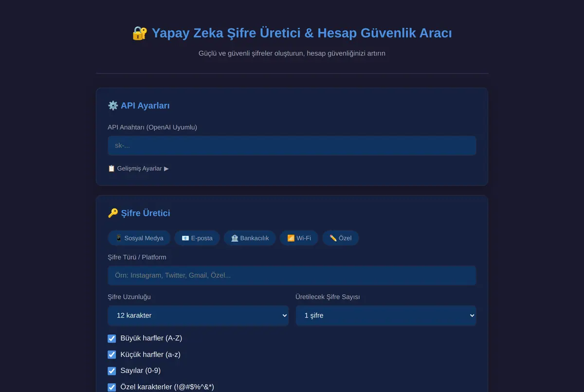Click the Şifre Türü / Platform field
This screenshot has height=392, width=584.
point(292,275)
